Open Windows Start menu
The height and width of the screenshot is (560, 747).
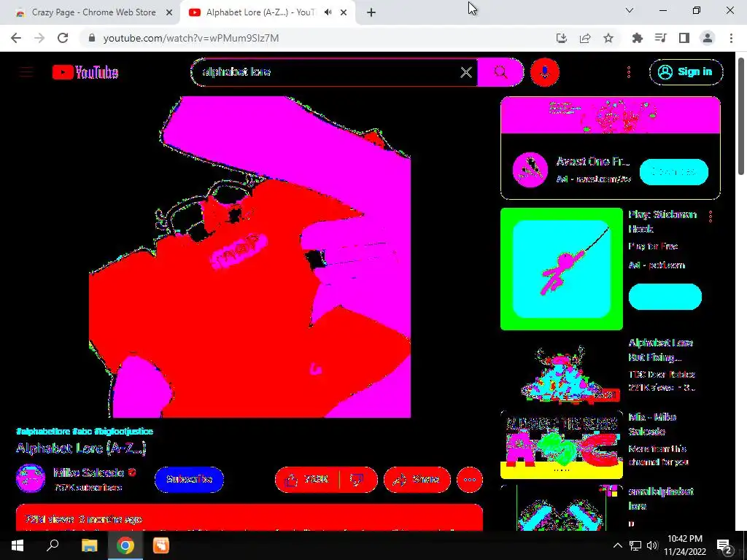click(18, 545)
